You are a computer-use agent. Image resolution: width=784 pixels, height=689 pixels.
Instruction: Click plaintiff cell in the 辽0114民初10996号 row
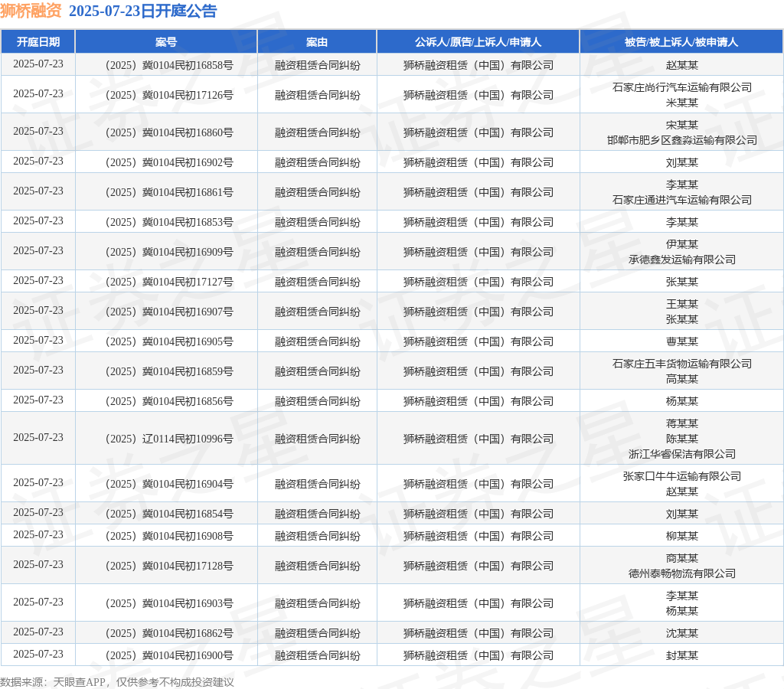479,439
